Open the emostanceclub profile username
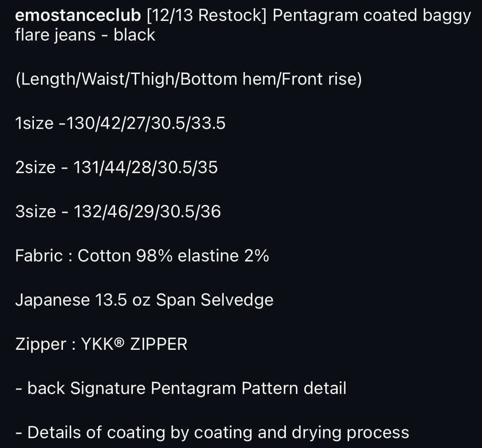 (x=78, y=16)
